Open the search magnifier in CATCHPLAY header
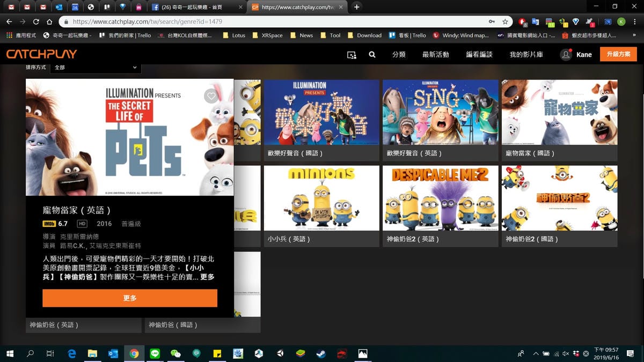Screen dimensions: 644x362 coord(372,55)
